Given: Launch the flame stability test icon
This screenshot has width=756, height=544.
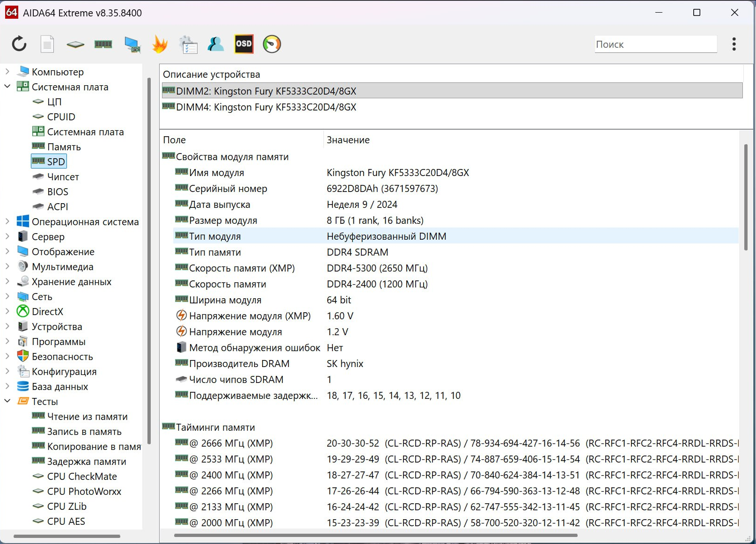Looking at the screenshot, I should [160, 44].
